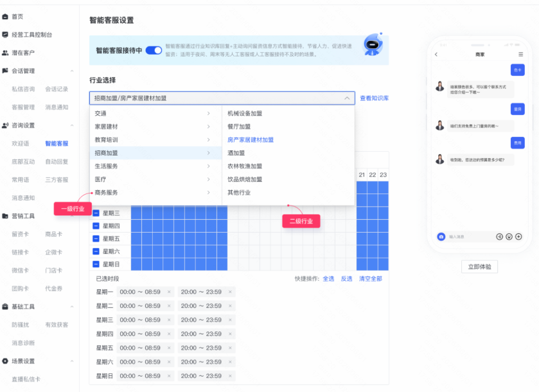Select 酒加盟 secondary industry
Screen dimensions: 539x392
coord(236,153)
